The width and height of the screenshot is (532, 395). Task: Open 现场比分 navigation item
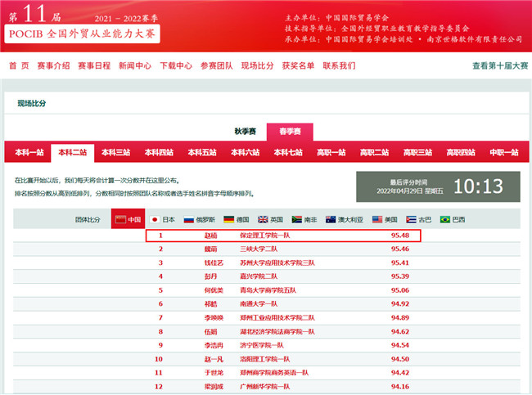(258, 65)
